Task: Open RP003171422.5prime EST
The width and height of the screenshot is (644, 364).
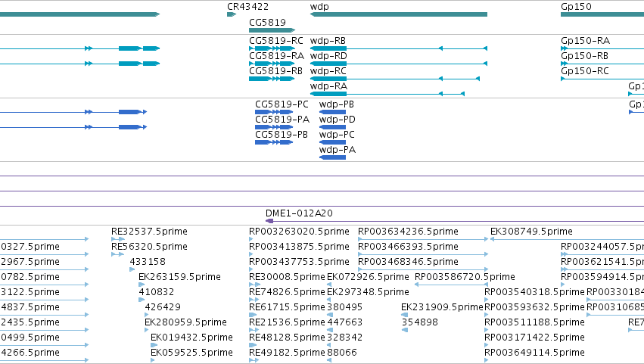Action: 534,338
